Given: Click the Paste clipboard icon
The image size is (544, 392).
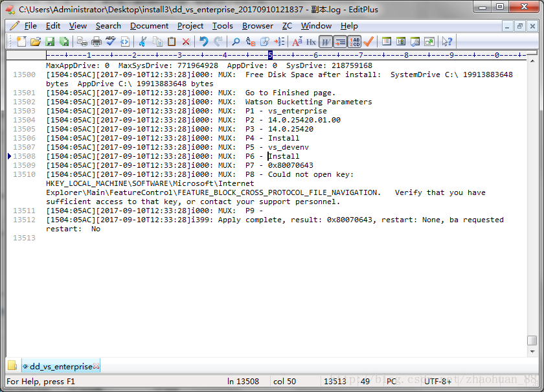Looking at the screenshot, I should point(172,41).
